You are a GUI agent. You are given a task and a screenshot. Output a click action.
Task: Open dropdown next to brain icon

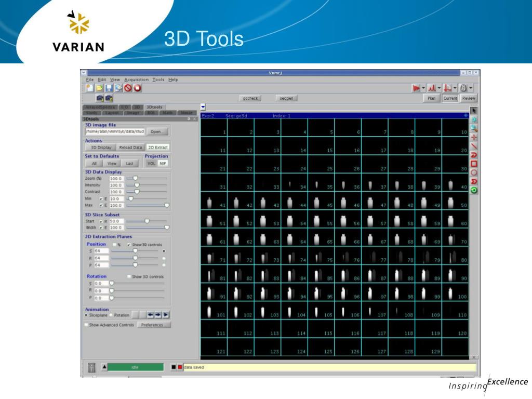point(471,88)
